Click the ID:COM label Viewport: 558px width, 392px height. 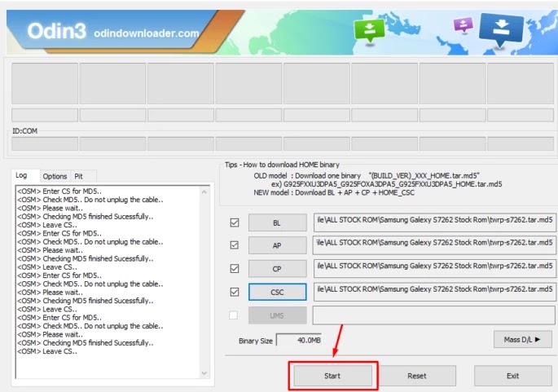click(25, 131)
